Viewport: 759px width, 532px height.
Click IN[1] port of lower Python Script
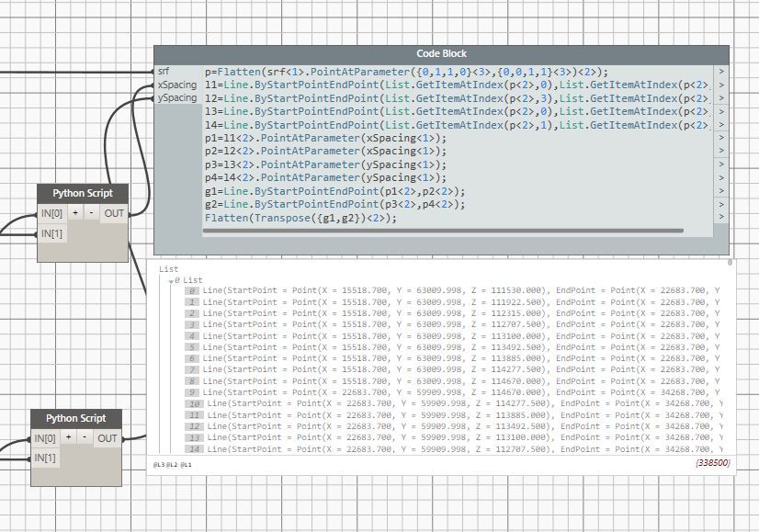click(47, 458)
